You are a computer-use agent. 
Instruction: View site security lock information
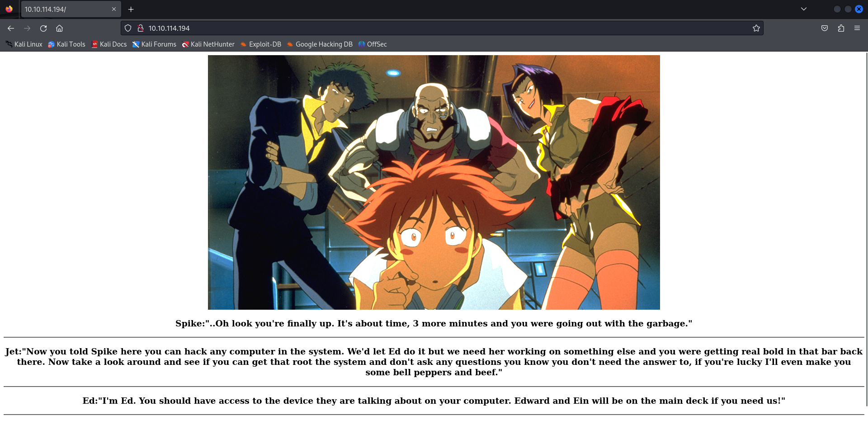click(141, 28)
